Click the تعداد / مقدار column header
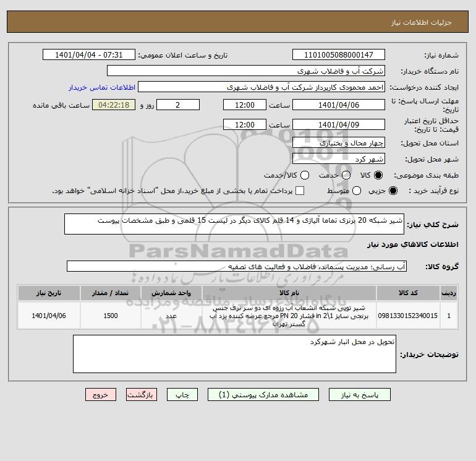The image size is (476, 461). (111, 293)
